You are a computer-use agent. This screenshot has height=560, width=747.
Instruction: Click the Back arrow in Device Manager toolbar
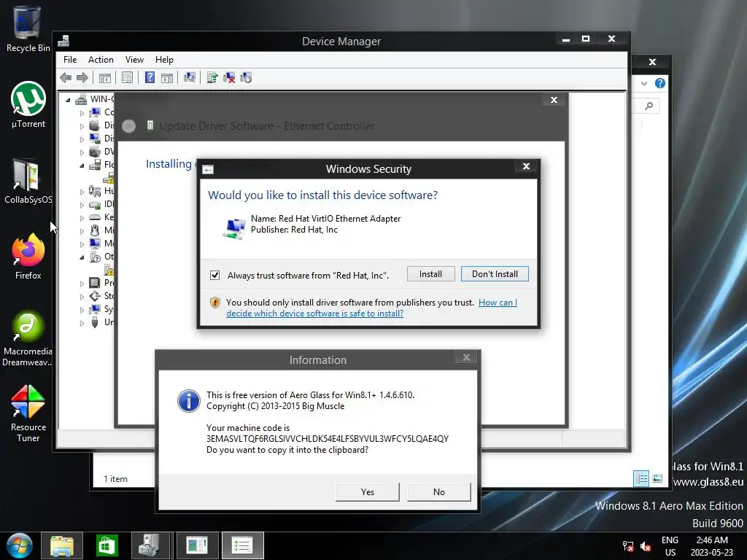66,77
